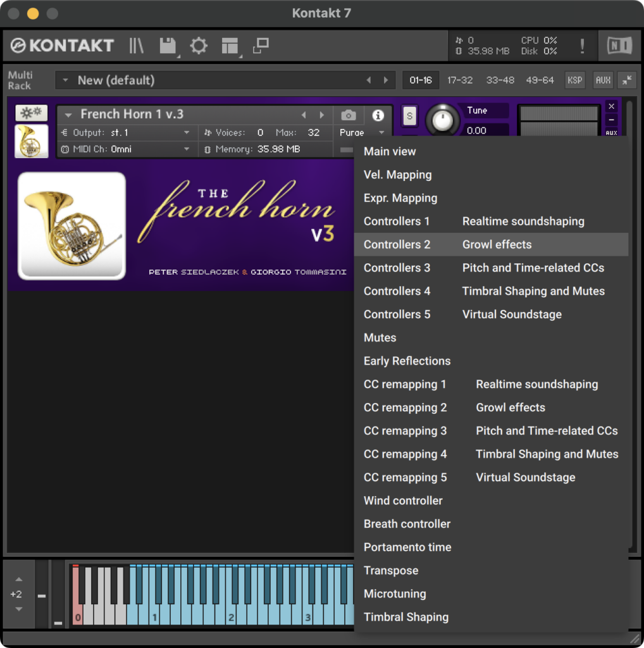Choose Timbral Shaping menu item
Viewport: 644px width, 648px height.
491,617
